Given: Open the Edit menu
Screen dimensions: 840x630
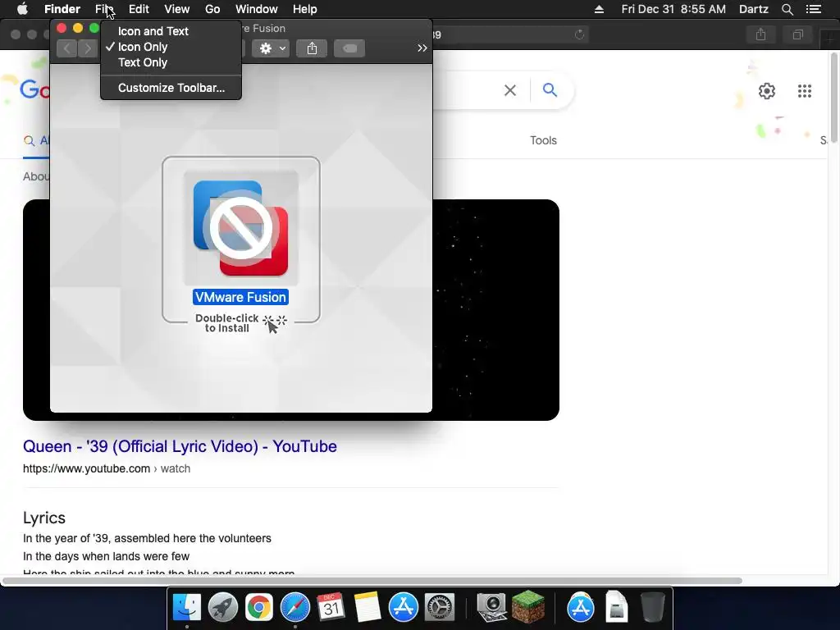Looking at the screenshot, I should (x=139, y=9).
